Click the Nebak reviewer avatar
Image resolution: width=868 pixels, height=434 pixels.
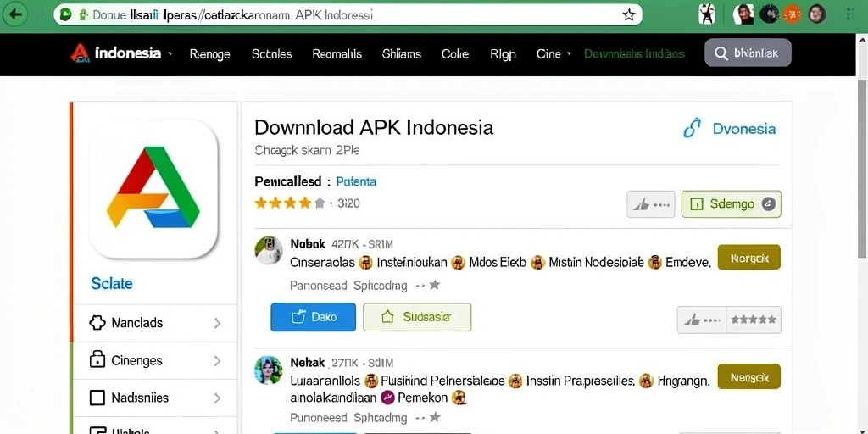tap(269, 370)
